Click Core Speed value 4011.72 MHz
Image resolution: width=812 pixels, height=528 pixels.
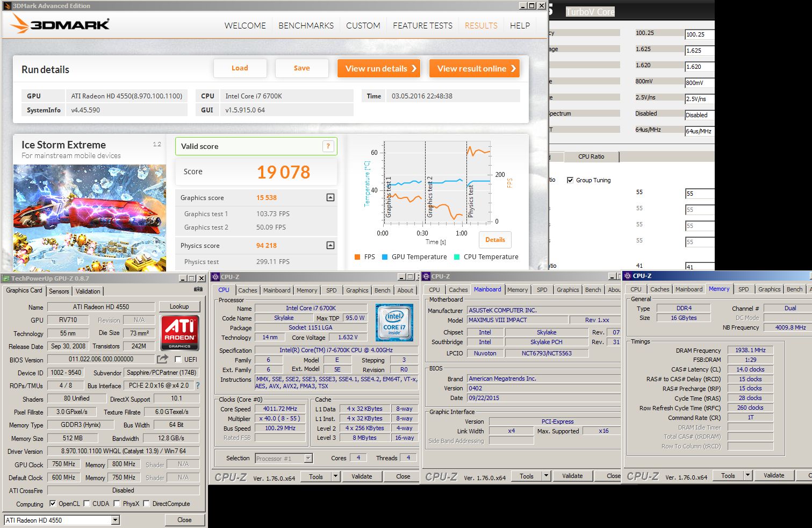click(x=279, y=409)
